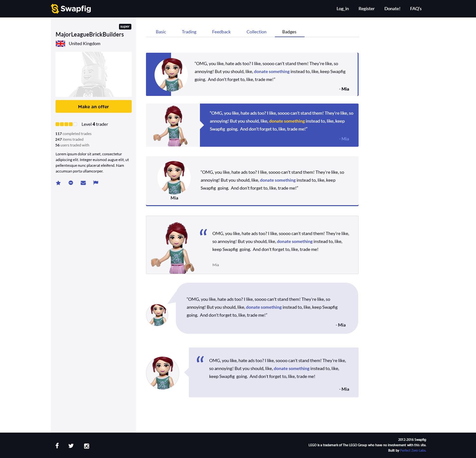Open the Donate! navigation link
476x458 pixels.
coord(393,9)
